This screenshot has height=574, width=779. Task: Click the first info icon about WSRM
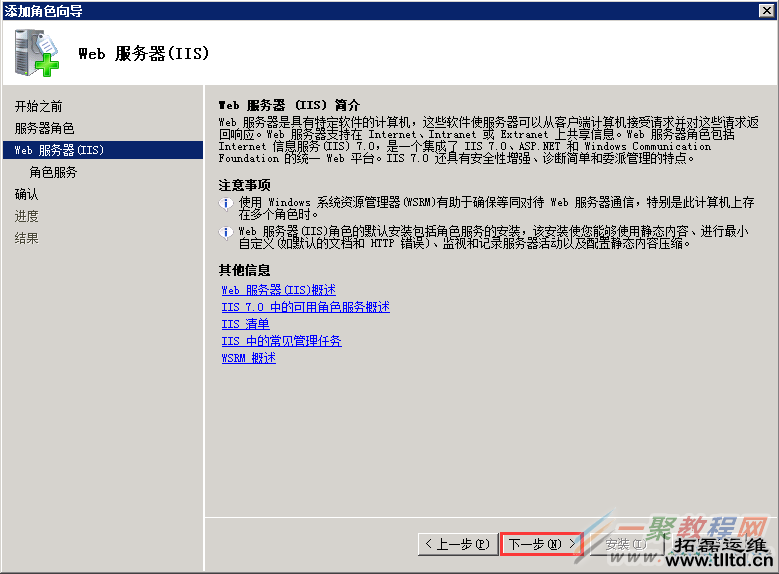pos(225,203)
